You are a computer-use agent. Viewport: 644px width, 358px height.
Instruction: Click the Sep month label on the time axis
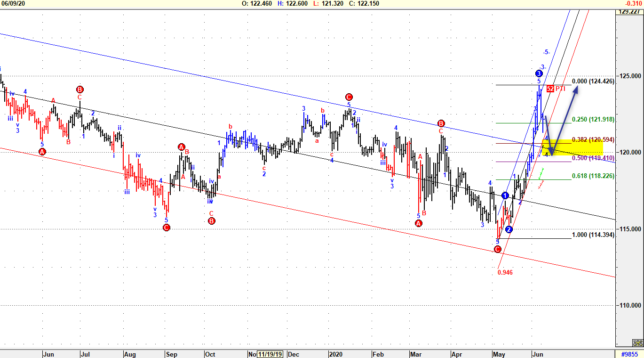[172, 354]
